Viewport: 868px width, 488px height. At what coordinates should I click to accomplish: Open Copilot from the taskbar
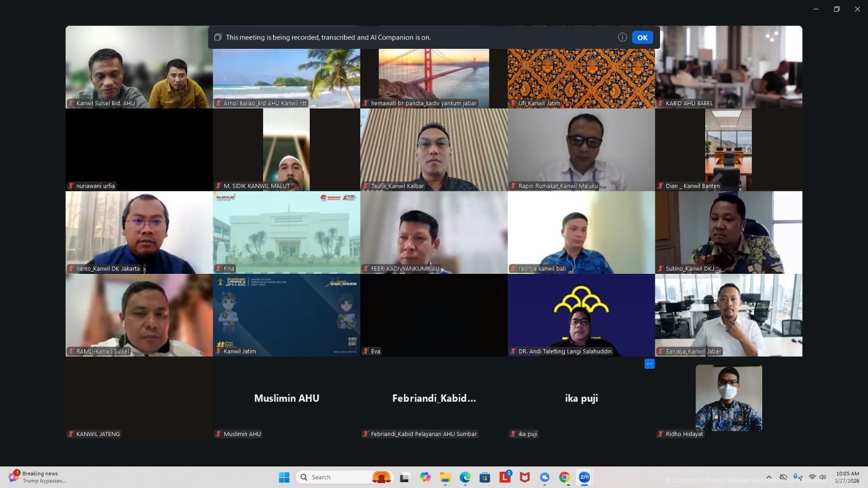(425, 477)
